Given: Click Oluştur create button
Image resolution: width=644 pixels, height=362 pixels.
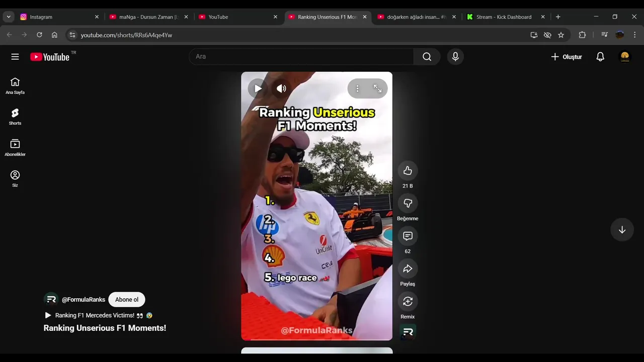Looking at the screenshot, I should pos(567,57).
